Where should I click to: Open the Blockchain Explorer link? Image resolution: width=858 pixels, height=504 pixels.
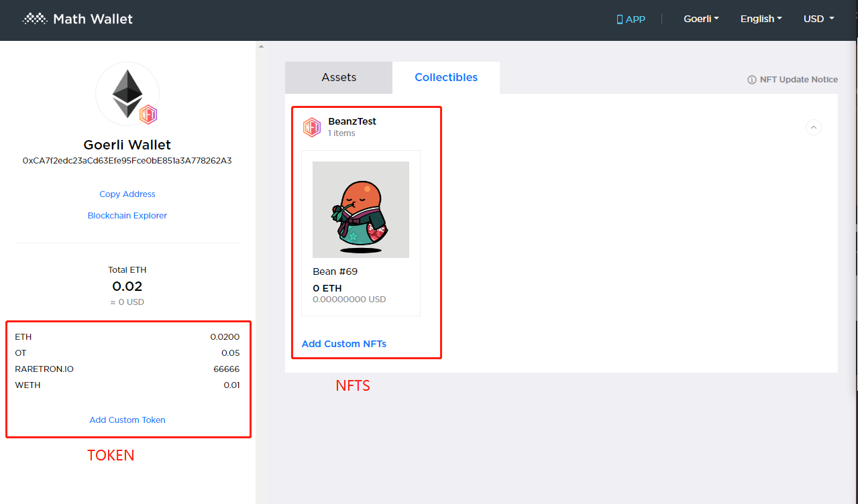[127, 216]
